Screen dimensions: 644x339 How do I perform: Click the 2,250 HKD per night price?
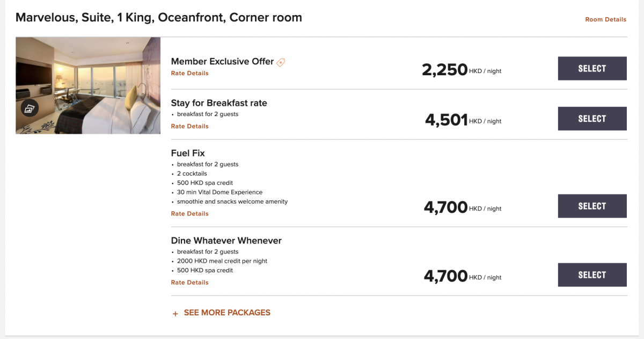(x=462, y=69)
